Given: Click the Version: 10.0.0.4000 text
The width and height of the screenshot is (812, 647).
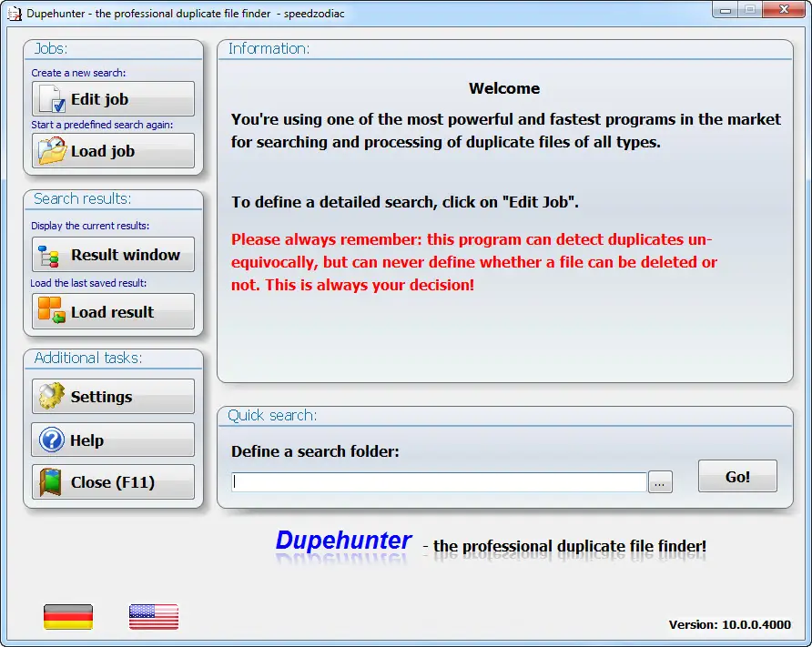Looking at the screenshot, I should pos(730,625).
